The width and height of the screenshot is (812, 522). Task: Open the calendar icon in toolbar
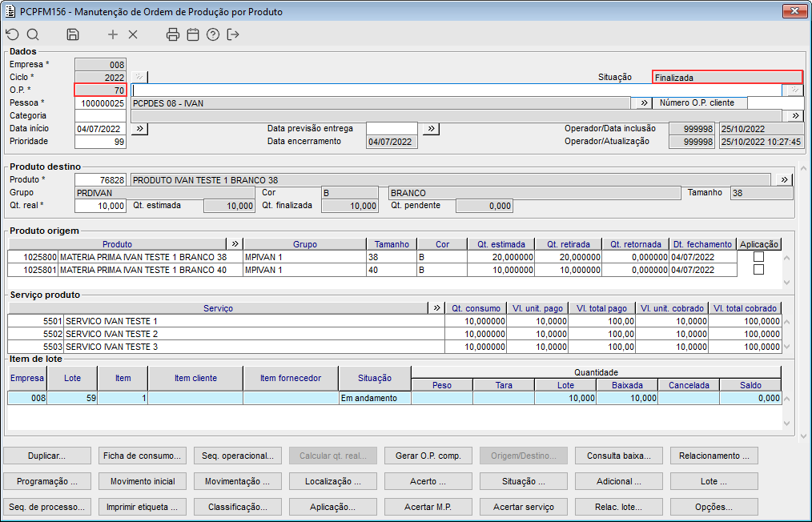(192, 34)
